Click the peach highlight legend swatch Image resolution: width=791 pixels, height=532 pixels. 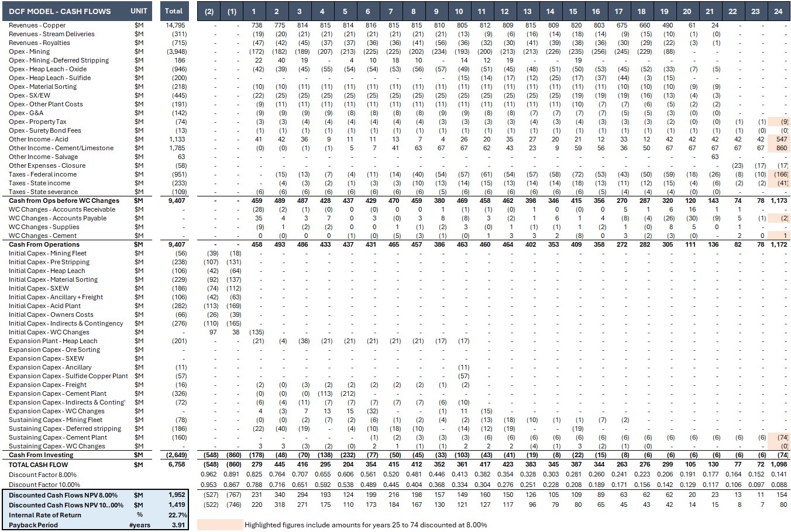click(219, 525)
